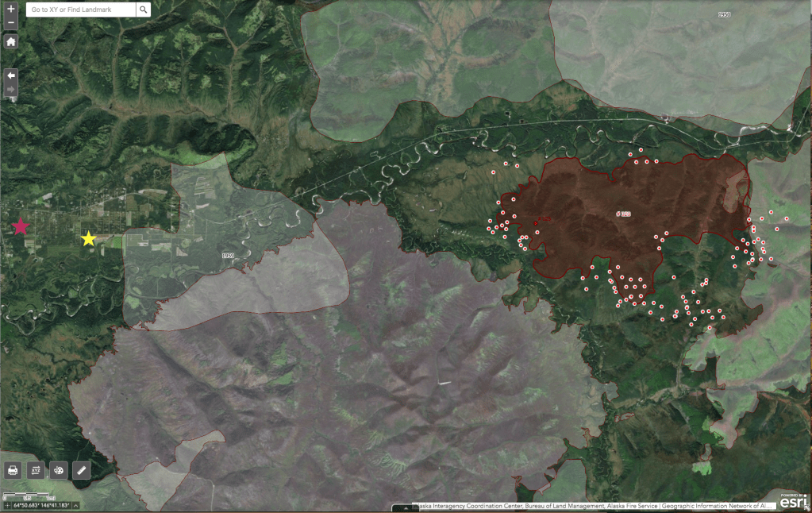Viewport: 812px width, 513px height.
Task: Select the yellow star map marker
Action: (x=88, y=238)
